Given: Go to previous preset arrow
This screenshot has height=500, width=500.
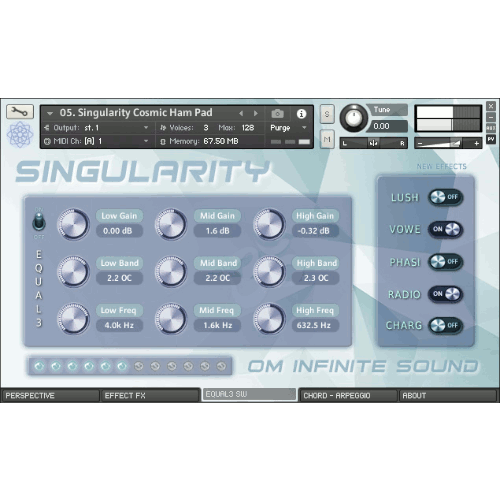Looking at the screenshot, I should click(x=241, y=113).
